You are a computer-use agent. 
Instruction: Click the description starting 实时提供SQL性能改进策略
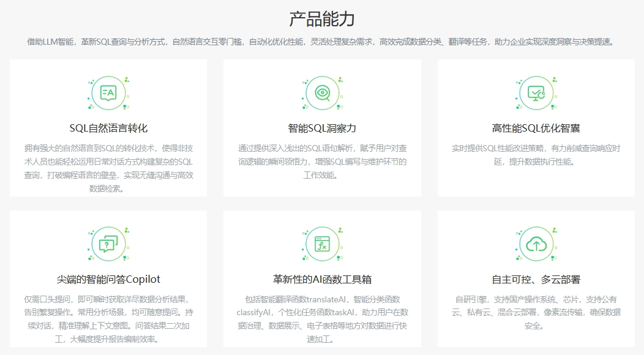tap(536, 155)
